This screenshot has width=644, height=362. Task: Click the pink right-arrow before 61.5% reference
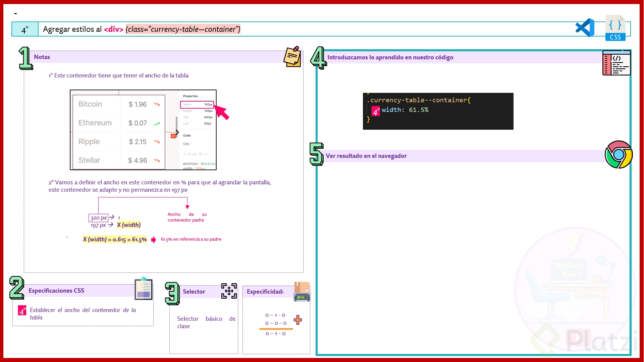pyautogui.click(x=154, y=240)
